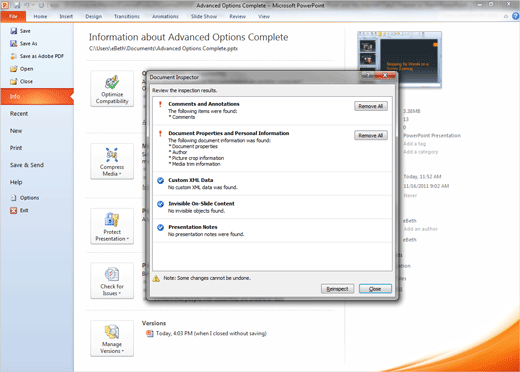Click the checkmark icon beside Presentation Notes
520x372 pixels.
pos(160,227)
